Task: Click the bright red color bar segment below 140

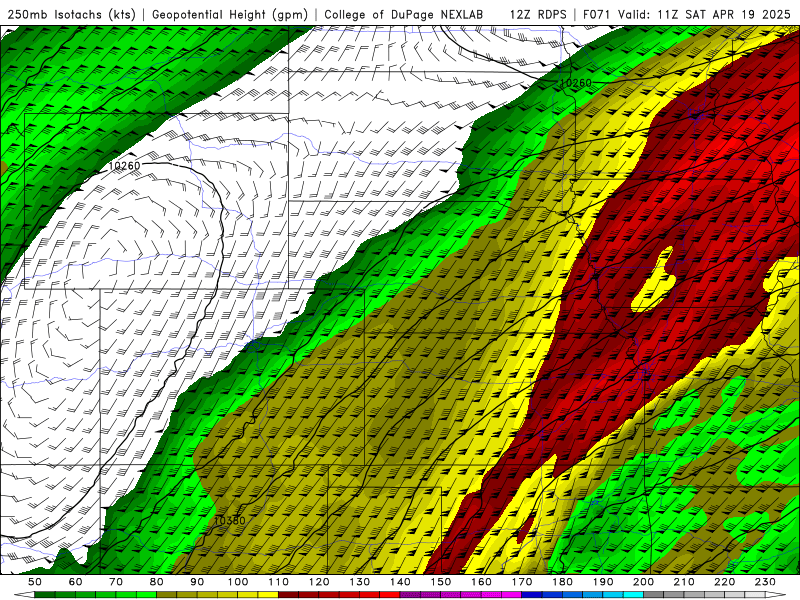Action: [390, 595]
